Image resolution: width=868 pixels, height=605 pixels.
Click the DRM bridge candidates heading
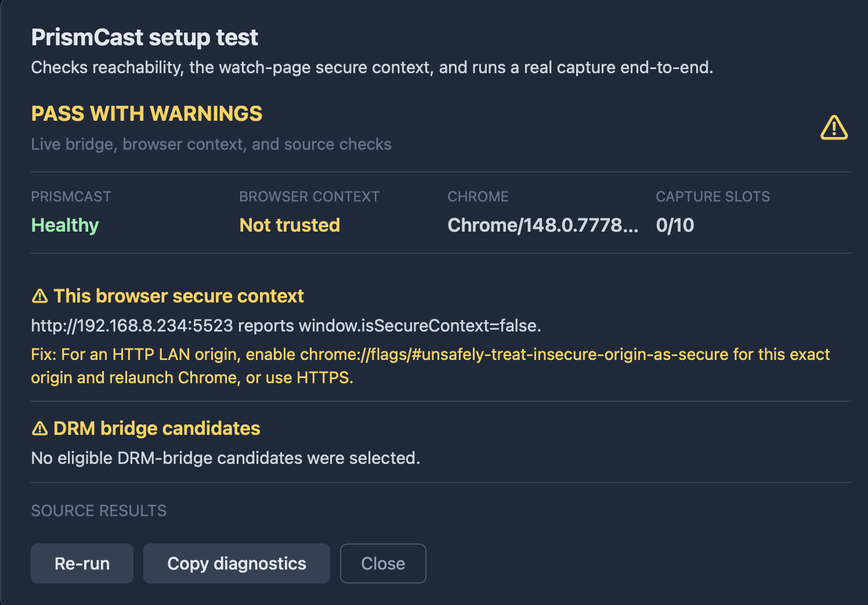click(157, 428)
